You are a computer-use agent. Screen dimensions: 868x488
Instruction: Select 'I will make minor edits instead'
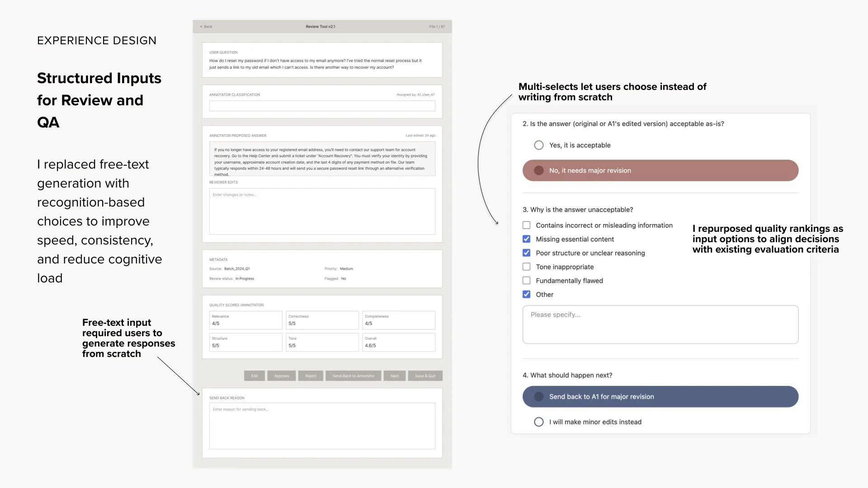click(x=538, y=422)
